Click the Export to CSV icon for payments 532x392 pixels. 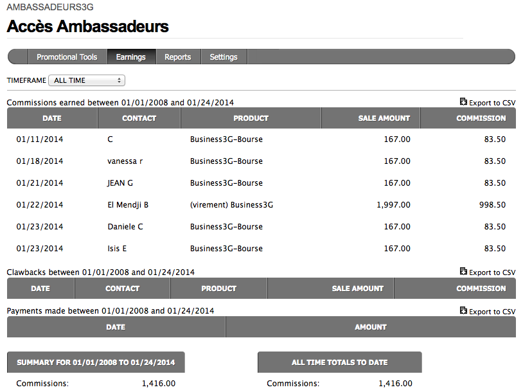coord(463,312)
